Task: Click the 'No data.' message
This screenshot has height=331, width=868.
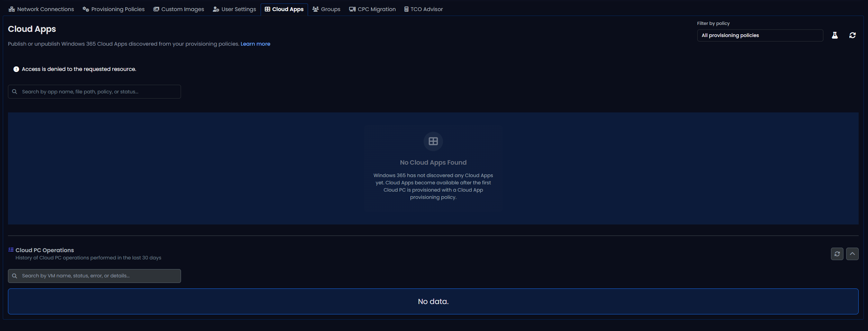Action: [433, 302]
